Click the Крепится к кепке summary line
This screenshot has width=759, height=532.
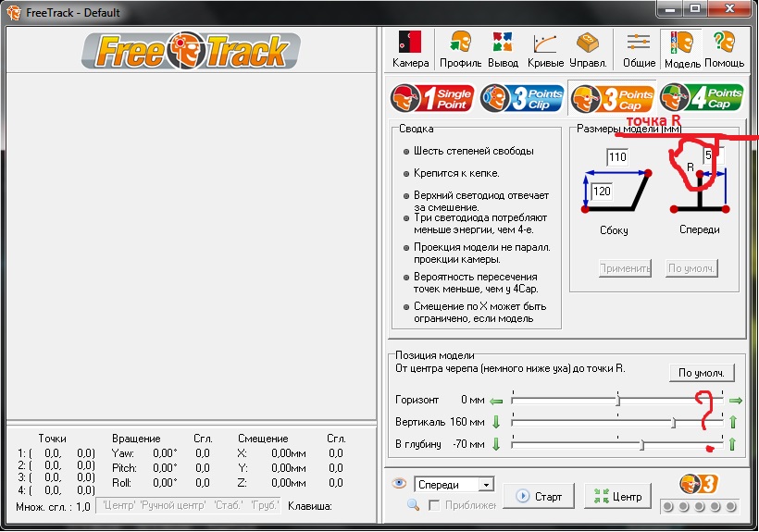[456, 173]
